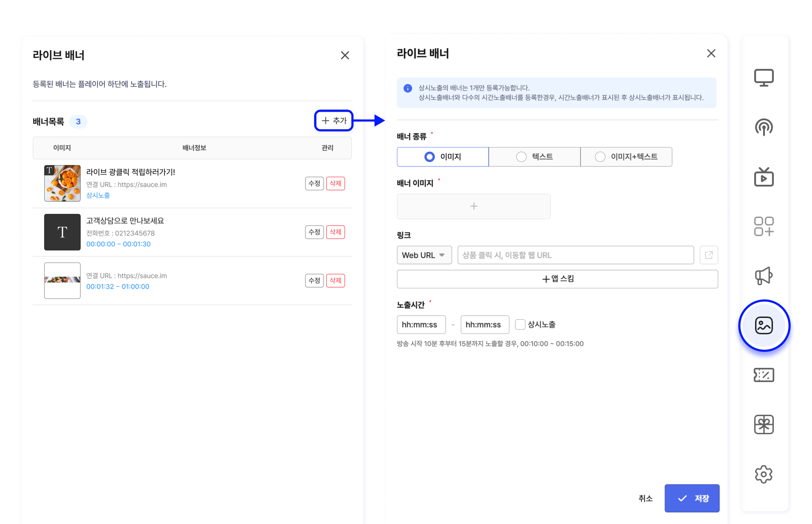Close the banner list panel

pyautogui.click(x=345, y=55)
